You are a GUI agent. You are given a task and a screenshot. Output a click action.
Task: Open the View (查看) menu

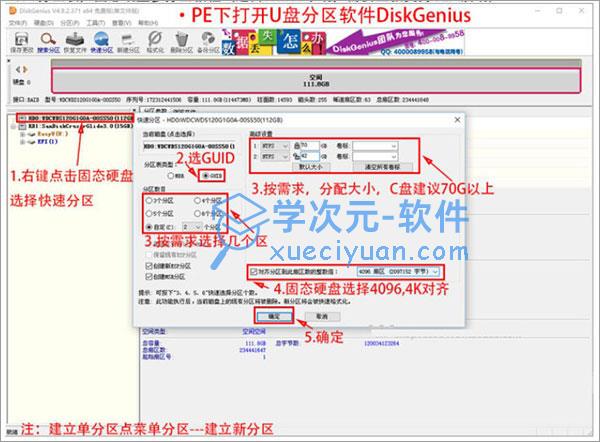[122, 23]
